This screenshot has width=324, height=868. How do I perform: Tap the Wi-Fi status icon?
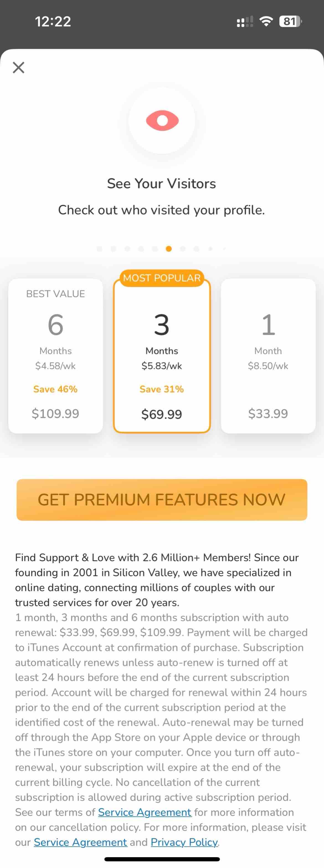pos(266,22)
